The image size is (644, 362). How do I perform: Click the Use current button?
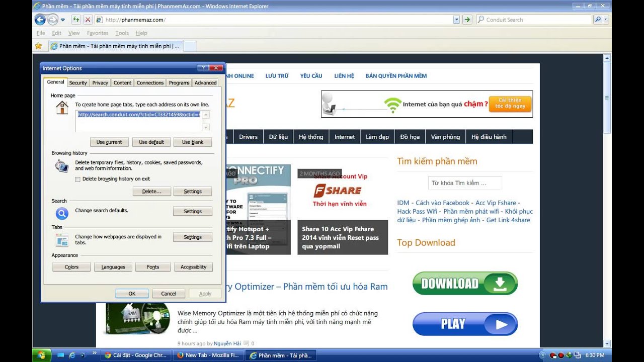pos(109,142)
